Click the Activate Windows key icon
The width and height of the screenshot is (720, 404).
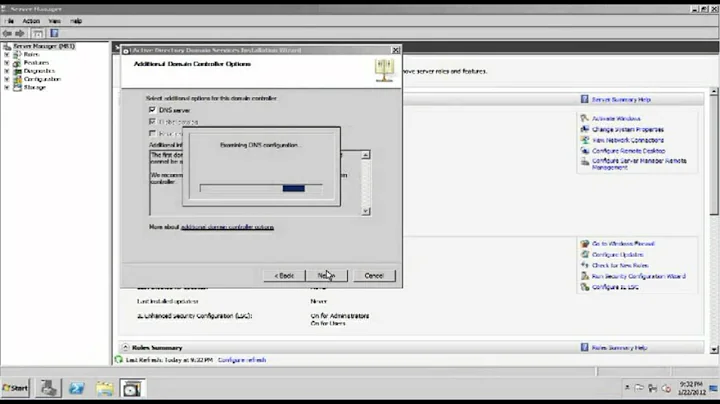click(x=584, y=118)
